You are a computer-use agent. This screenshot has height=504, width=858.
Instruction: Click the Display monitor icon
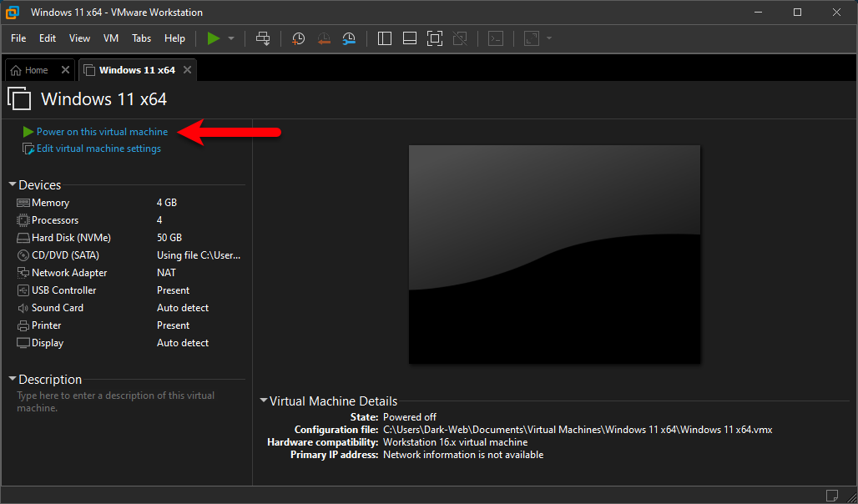[x=23, y=343]
